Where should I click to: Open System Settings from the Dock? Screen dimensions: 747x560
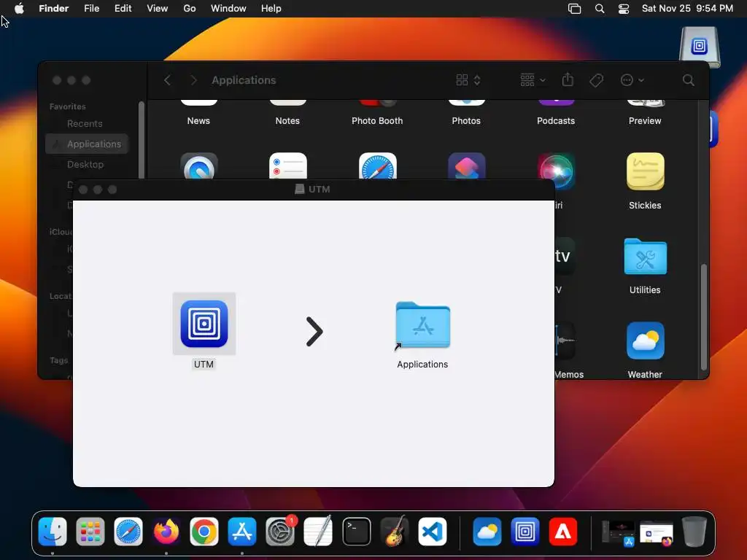point(280,532)
